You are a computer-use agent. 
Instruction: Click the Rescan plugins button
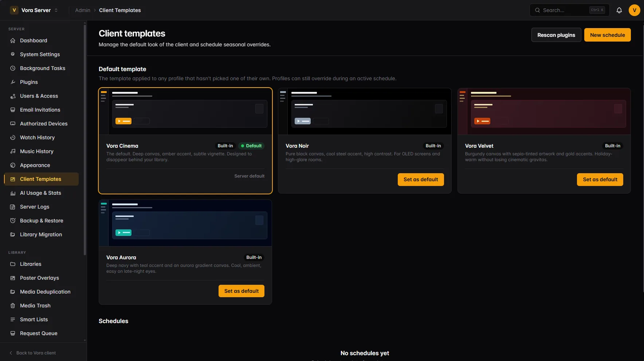point(556,35)
